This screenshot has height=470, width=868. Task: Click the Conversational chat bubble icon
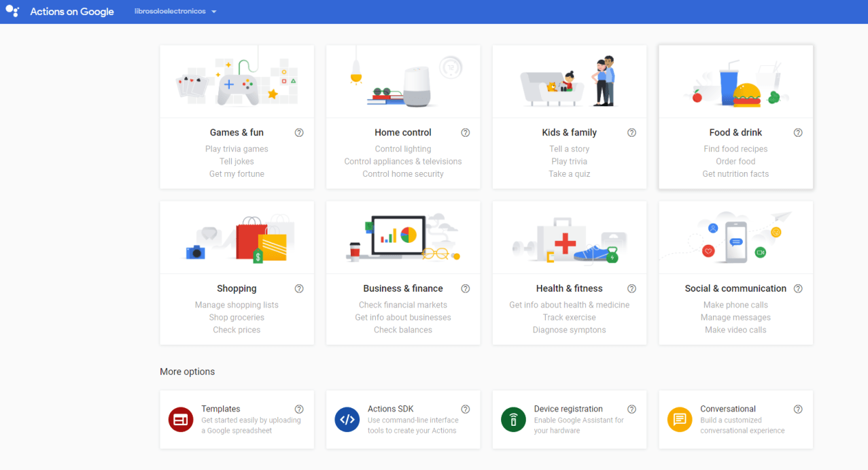pyautogui.click(x=679, y=420)
